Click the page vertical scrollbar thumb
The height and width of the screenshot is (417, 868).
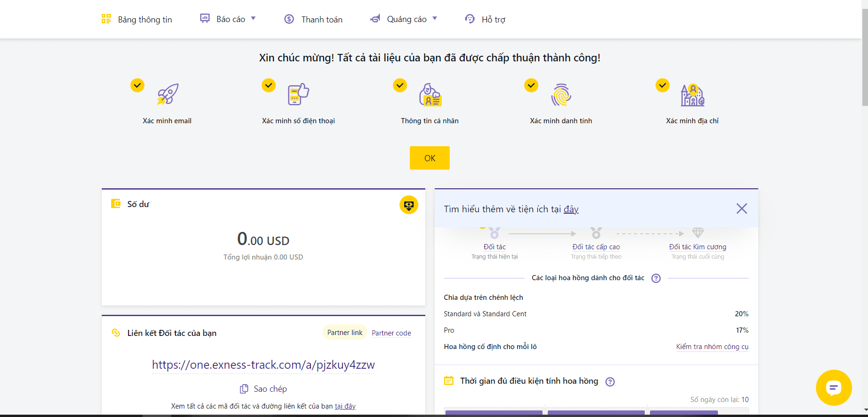(x=865, y=57)
